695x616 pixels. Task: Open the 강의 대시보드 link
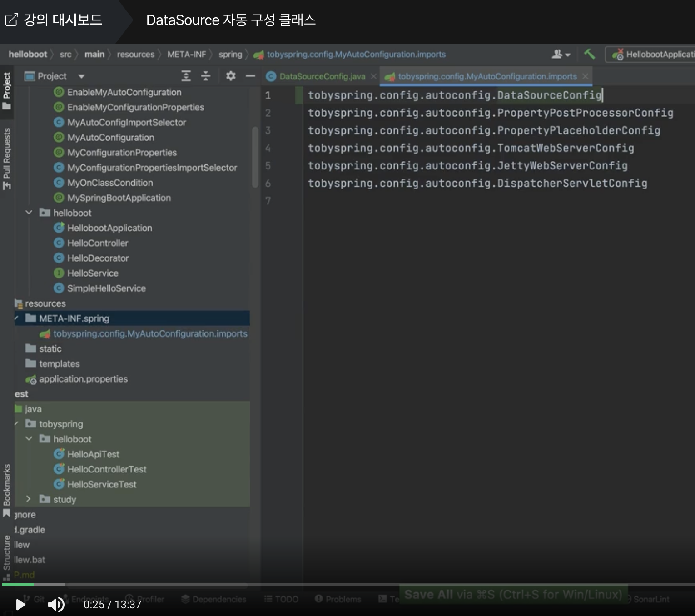tap(54, 20)
